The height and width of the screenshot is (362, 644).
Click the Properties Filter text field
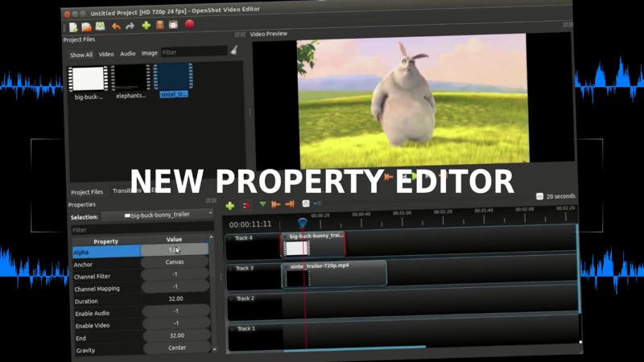click(142, 228)
